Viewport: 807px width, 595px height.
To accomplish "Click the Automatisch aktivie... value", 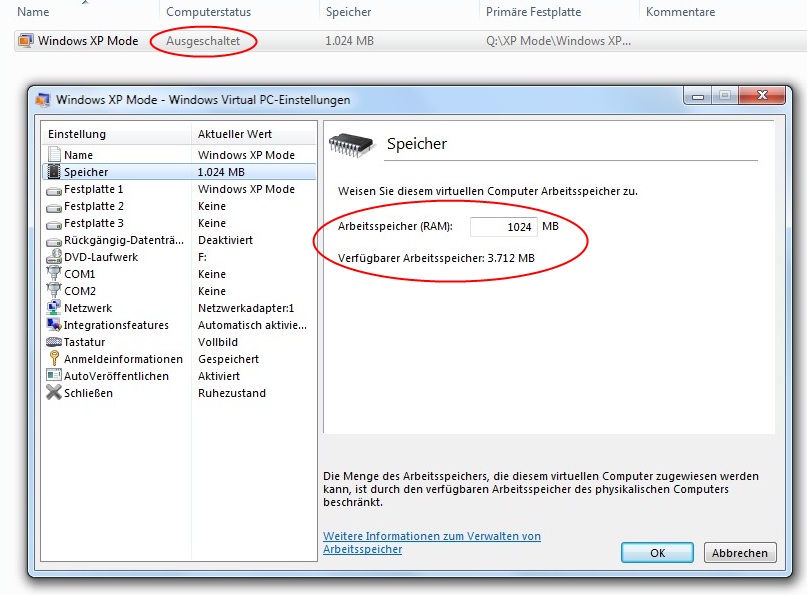I will point(252,325).
